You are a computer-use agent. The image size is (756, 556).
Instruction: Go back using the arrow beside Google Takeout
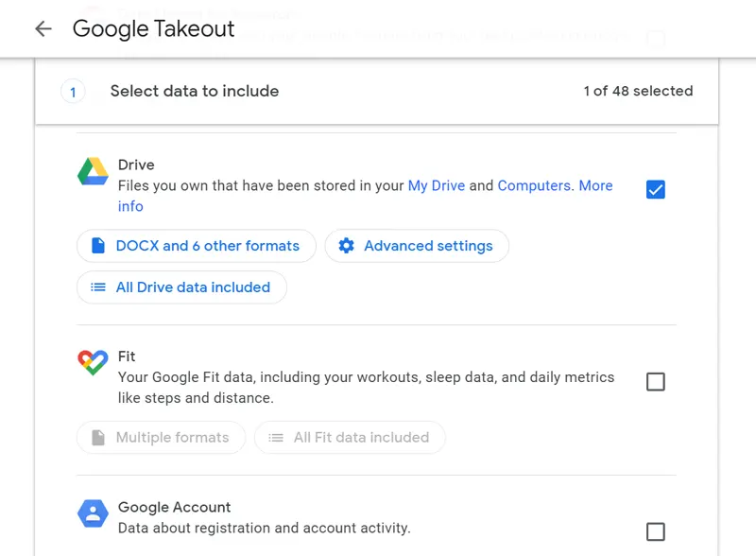43,29
